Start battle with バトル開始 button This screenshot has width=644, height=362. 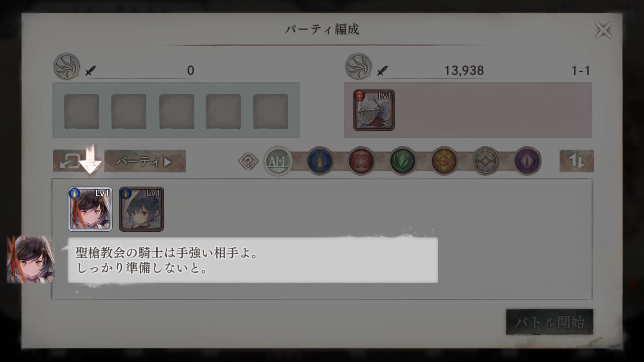(x=549, y=322)
